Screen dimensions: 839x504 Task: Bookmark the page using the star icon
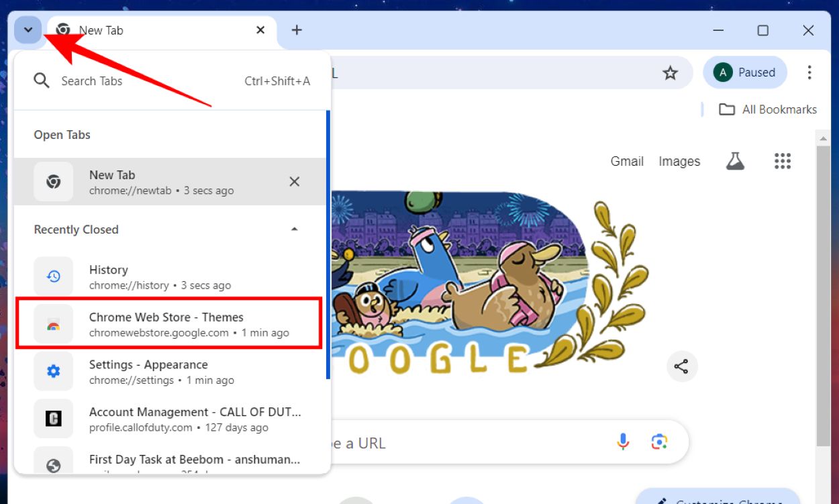670,72
